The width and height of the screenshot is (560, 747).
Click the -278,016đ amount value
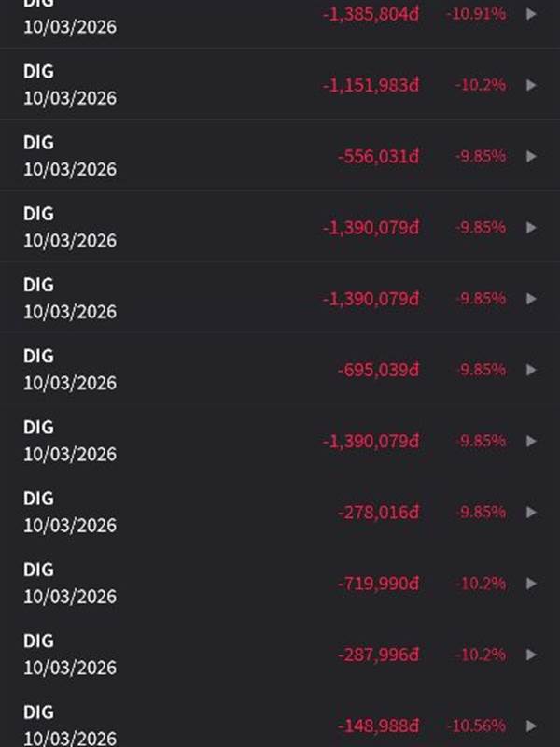(378, 512)
